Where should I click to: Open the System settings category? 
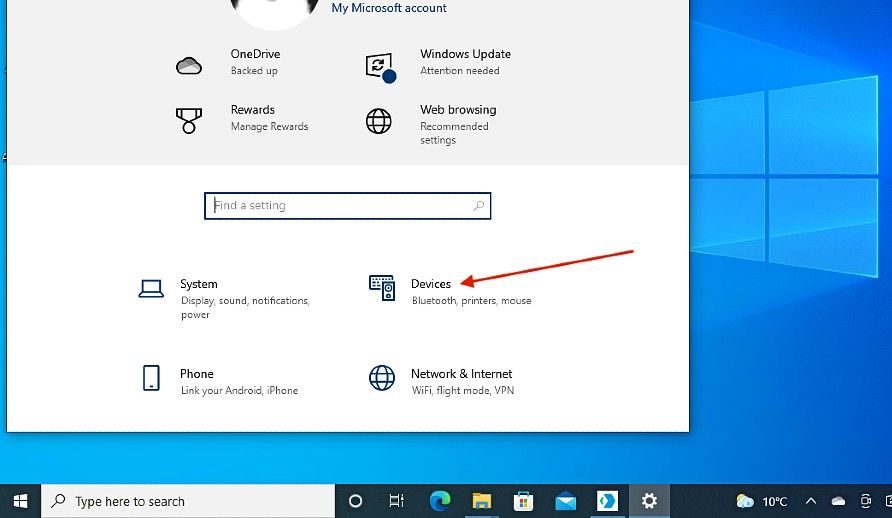(225, 298)
